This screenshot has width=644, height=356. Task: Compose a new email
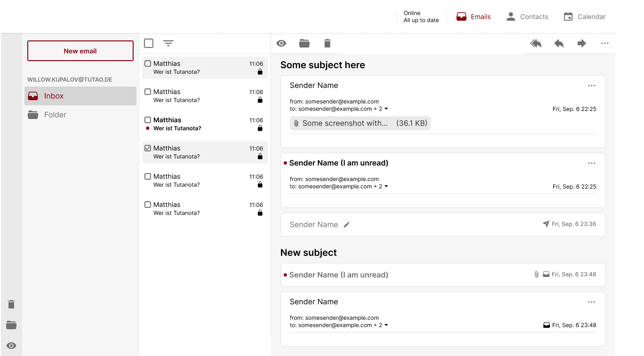click(x=80, y=50)
